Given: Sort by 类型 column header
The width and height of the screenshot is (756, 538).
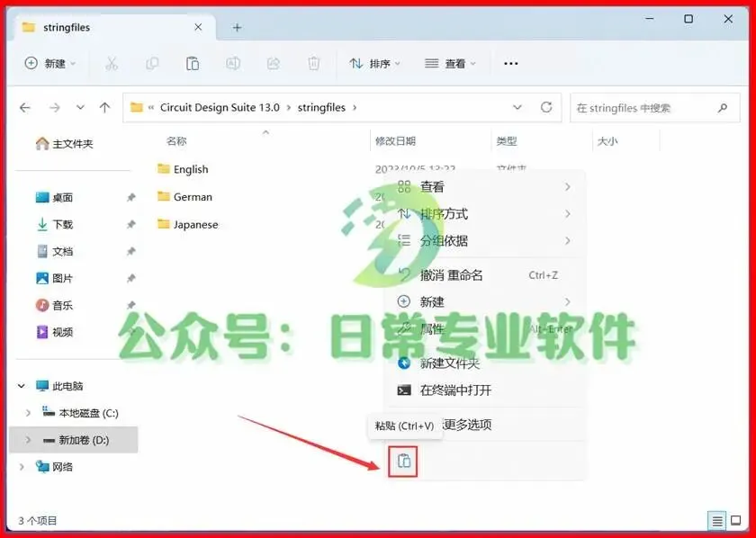Looking at the screenshot, I should pyautogui.click(x=507, y=140).
